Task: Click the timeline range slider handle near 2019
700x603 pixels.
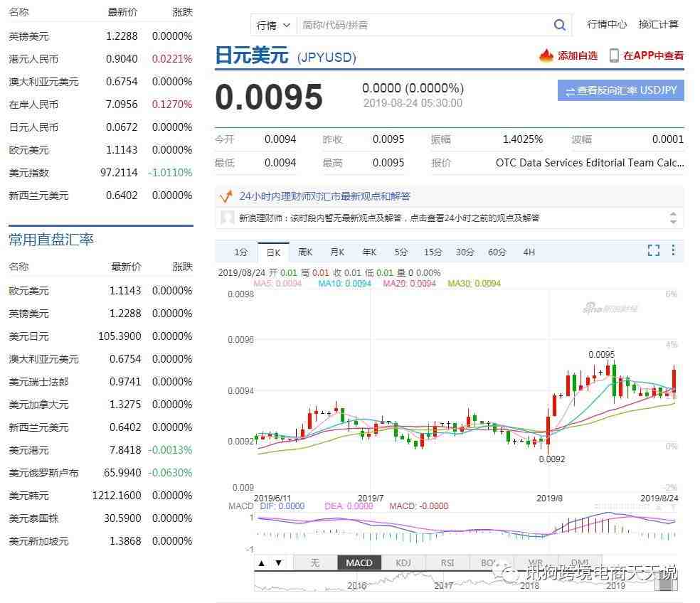Action: coord(666,582)
